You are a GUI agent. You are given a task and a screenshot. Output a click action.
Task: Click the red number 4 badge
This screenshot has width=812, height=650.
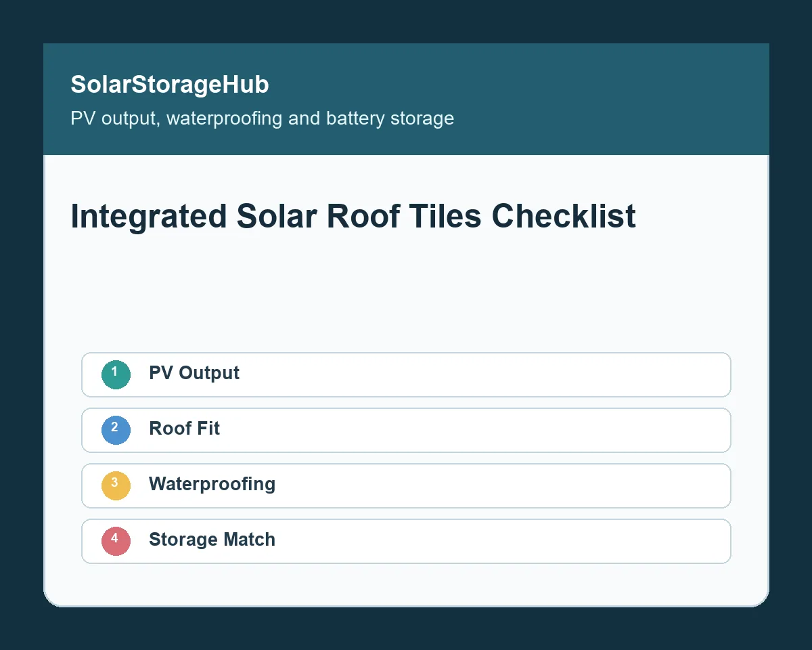pyautogui.click(x=116, y=541)
